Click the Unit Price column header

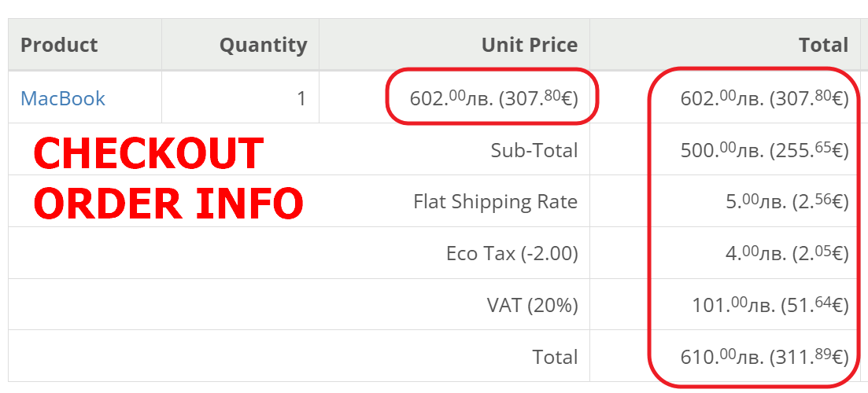pos(529,45)
